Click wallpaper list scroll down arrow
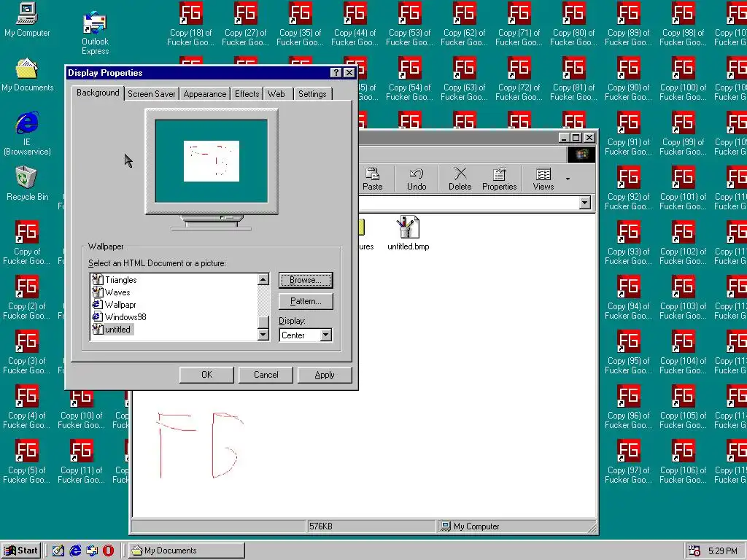This screenshot has height=560, width=747. point(263,335)
